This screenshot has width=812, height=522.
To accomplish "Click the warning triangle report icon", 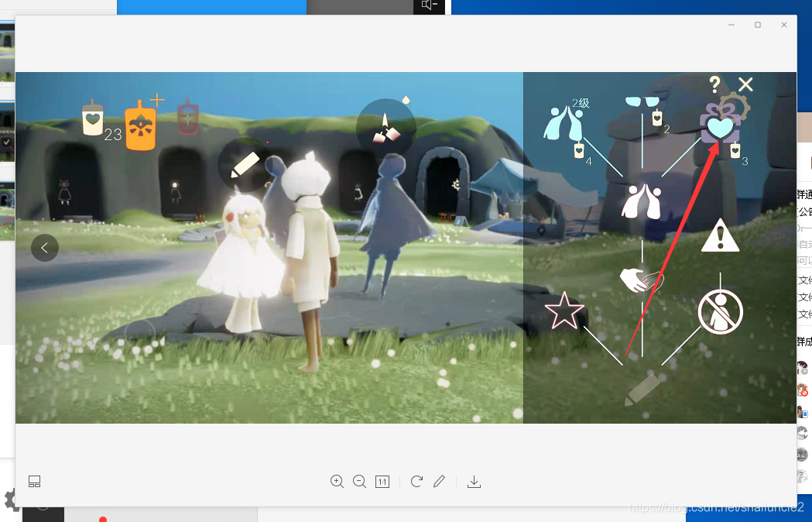I will coord(721,235).
